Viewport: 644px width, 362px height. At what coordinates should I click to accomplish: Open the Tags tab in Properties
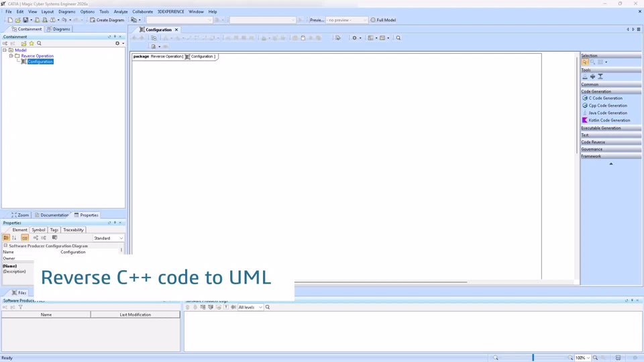54,230
